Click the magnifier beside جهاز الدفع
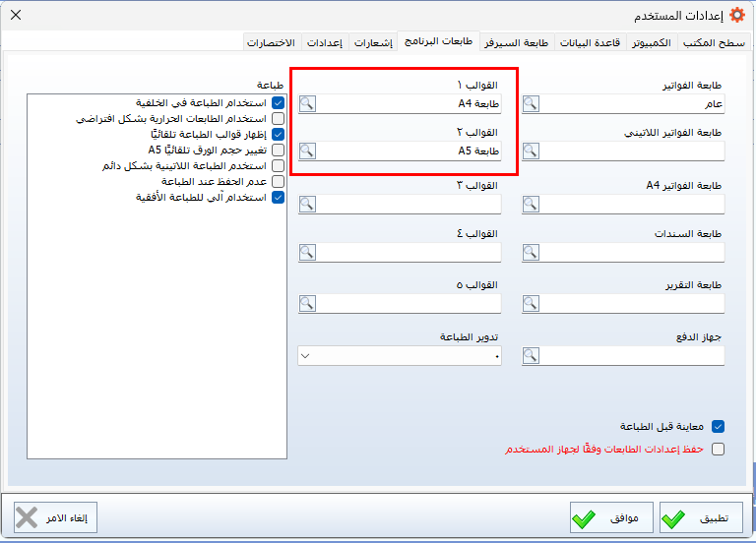Screen dimensions: 756x543 (x=532, y=355)
